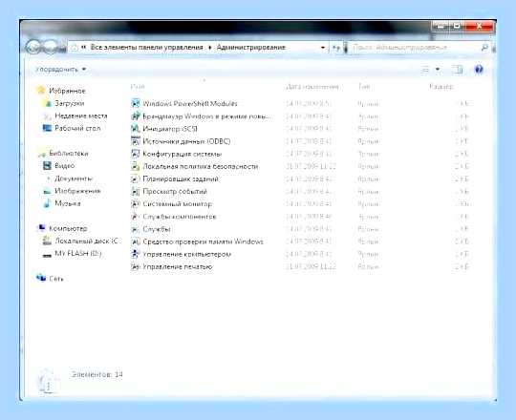
Task: Click the view mode icon
Action: (425, 70)
